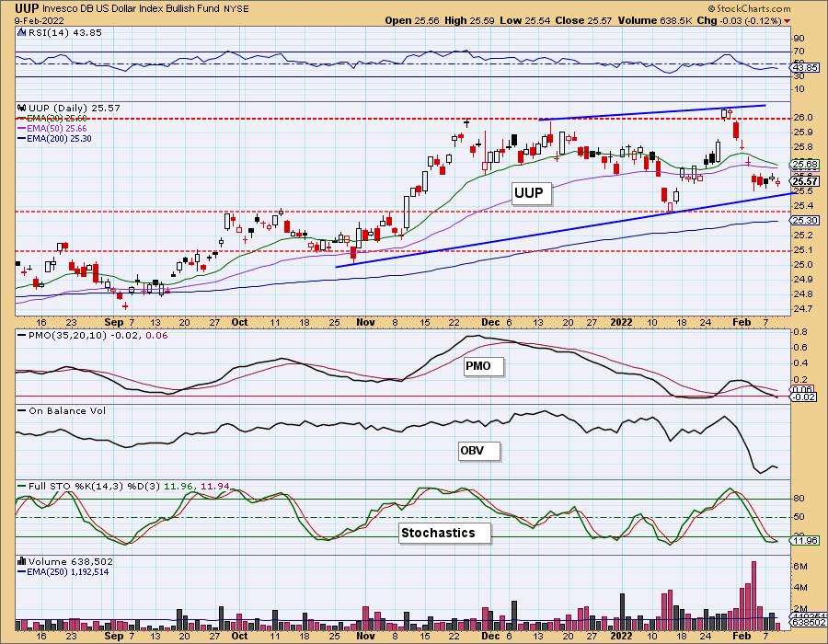Click the EMA(250) 1,192,514 legend
Image resolution: width=828 pixels, height=644 pixels.
tap(63, 571)
